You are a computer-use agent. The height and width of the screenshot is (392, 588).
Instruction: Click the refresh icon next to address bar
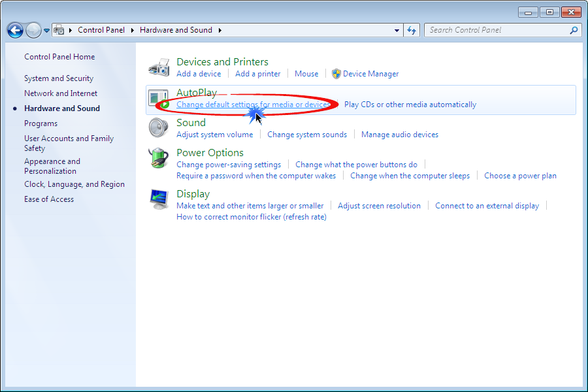coord(412,29)
